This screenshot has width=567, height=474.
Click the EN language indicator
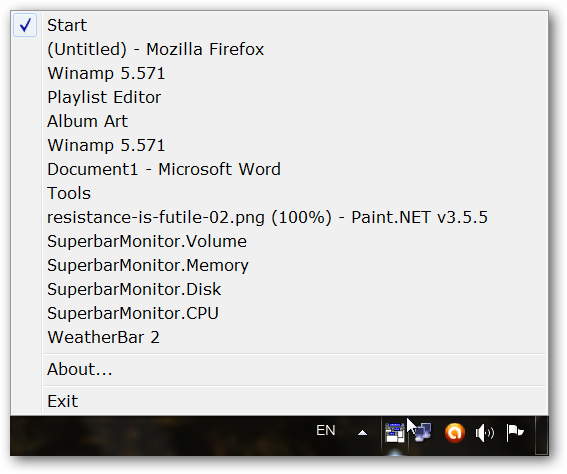coord(325,430)
